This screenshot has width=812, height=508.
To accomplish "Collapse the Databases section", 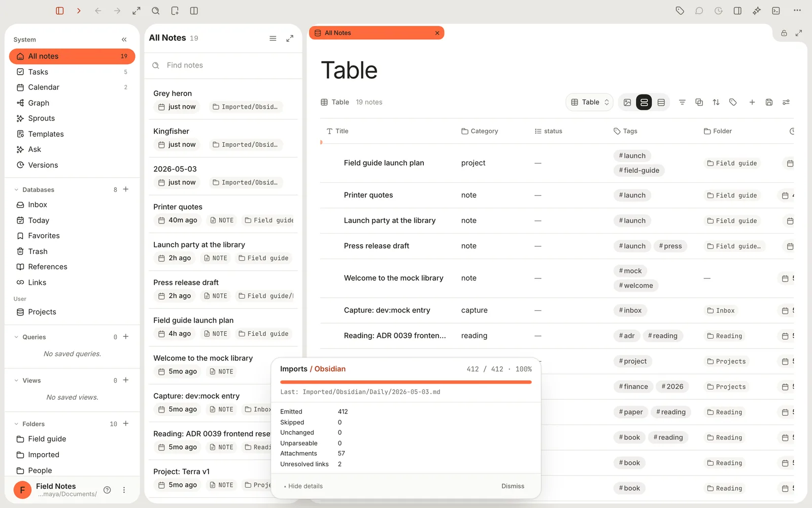I will pyautogui.click(x=16, y=190).
